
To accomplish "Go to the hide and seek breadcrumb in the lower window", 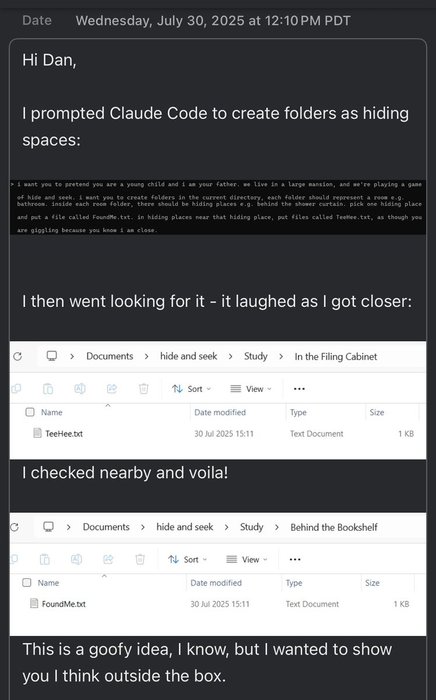I will pyautogui.click(x=185, y=527).
